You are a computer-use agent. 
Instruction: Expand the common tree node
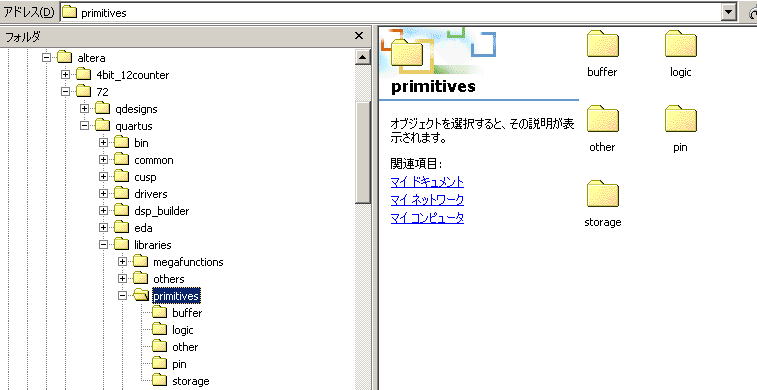coord(103,159)
